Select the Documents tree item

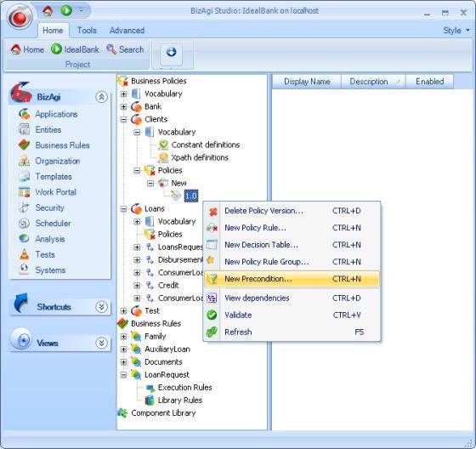coord(163,362)
